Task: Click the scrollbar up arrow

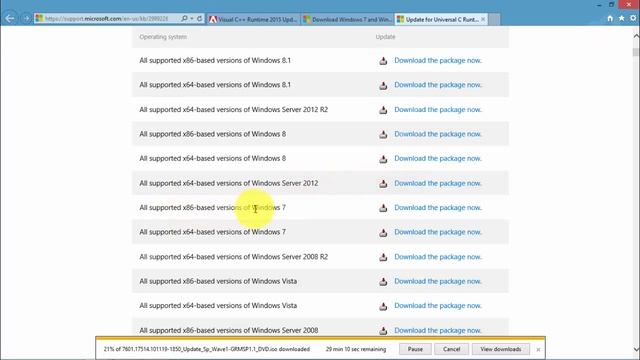Action: click(x=636, y=36)
